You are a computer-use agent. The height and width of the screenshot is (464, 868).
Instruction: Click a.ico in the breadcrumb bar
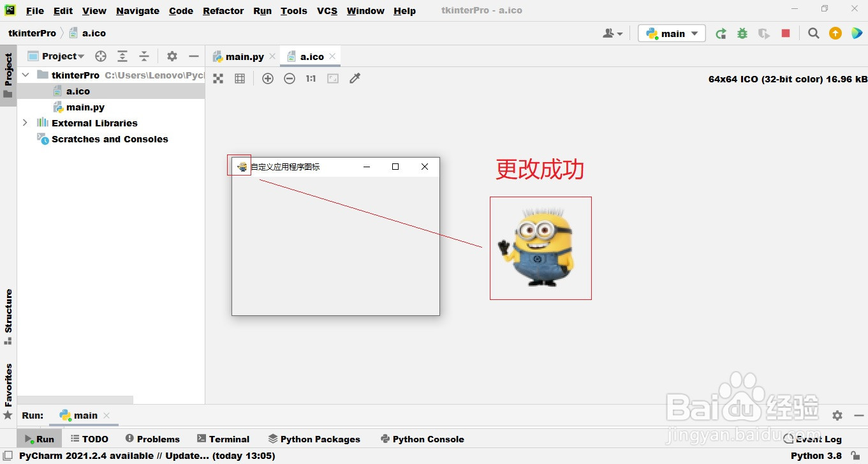point(87,33)
